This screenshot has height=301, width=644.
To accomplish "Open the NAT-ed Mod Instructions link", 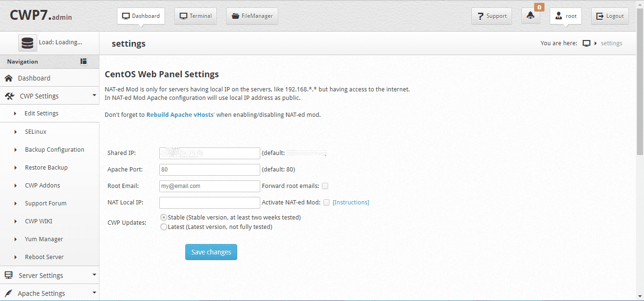I will pyautogui.click(x=351, y=203).
